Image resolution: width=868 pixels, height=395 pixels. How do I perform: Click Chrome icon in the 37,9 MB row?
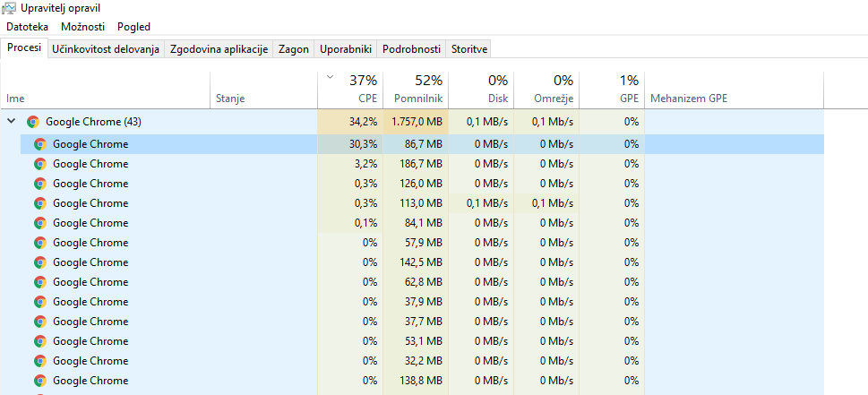39,302
